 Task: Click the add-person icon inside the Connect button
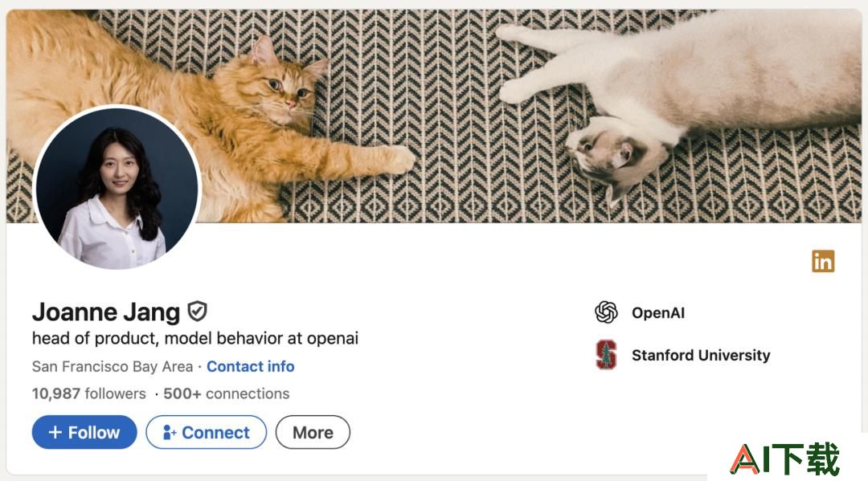(x=169, y=432)
